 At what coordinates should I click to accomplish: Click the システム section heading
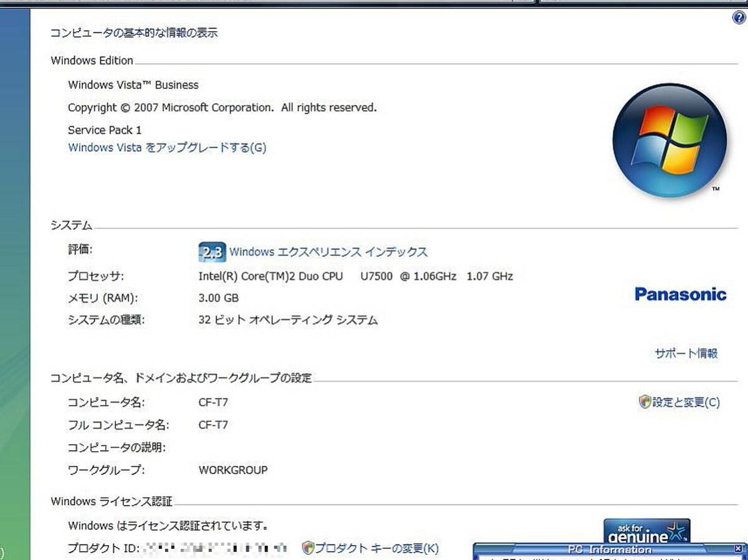click(71, 225)
